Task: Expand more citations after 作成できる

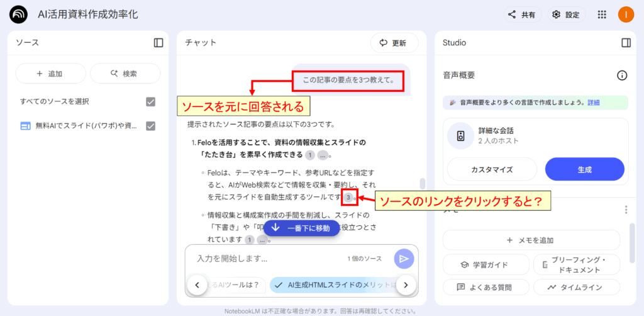Action: point(323,155)
